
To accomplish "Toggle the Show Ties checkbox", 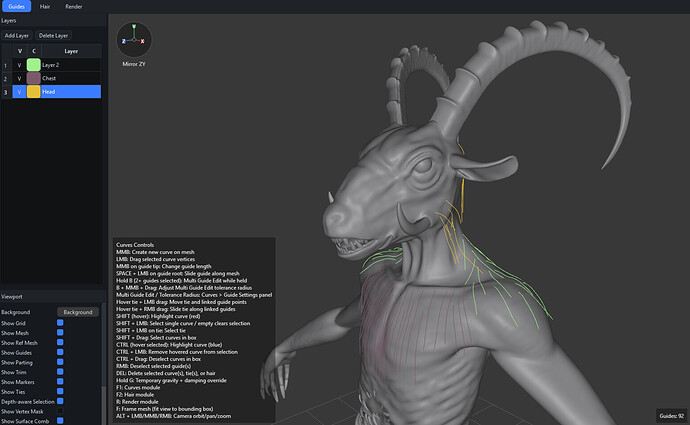I will (x=60, y=391).
